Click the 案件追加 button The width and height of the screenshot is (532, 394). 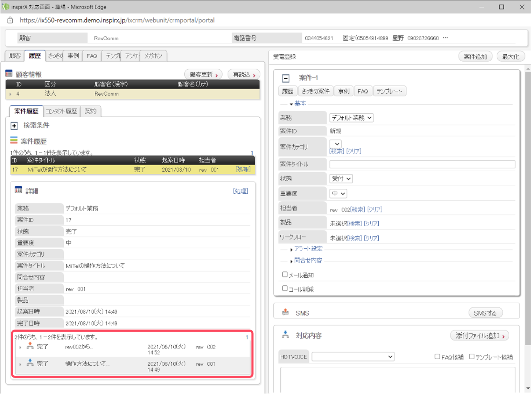click(475, 57)
